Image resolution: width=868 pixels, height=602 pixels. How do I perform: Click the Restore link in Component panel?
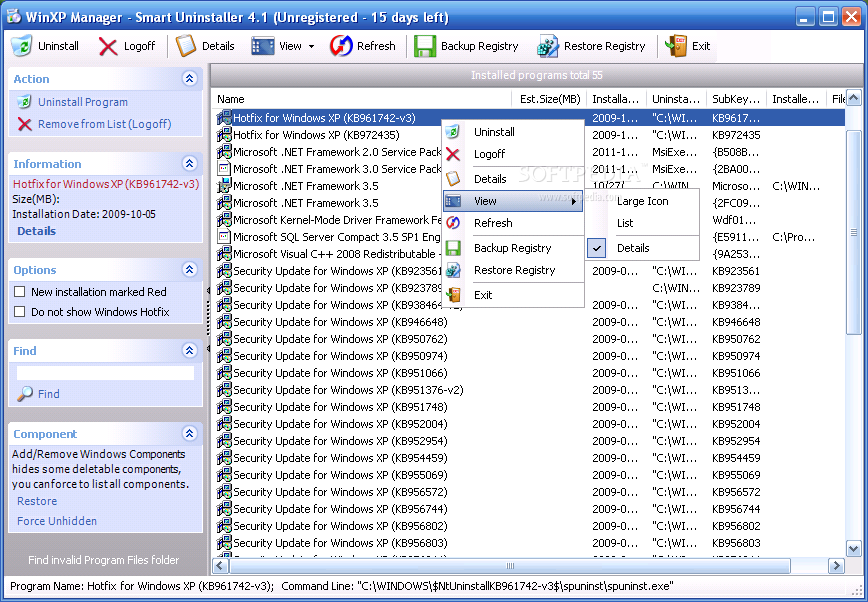click(x=37, y=501)
